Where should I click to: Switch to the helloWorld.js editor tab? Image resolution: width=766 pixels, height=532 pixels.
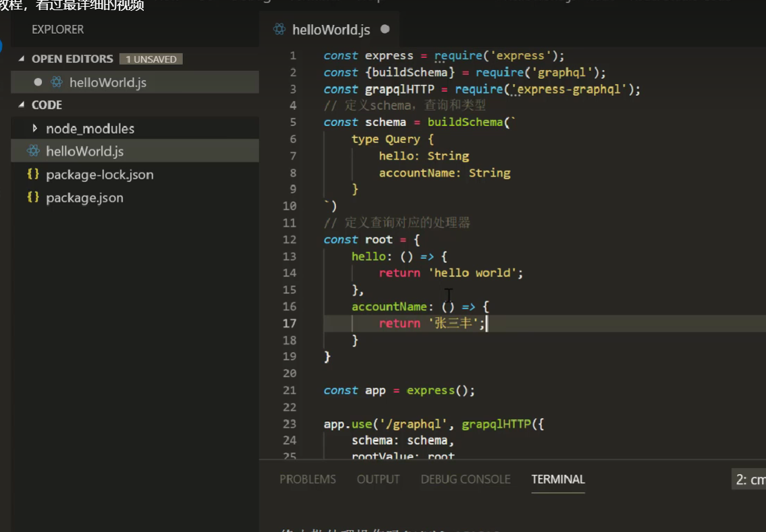pyautogui.click(x=331, y=30)
